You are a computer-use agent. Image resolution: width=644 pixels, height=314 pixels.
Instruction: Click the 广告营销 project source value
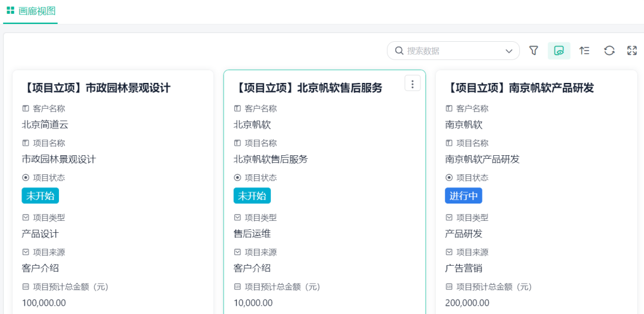[x=463, y=268]
